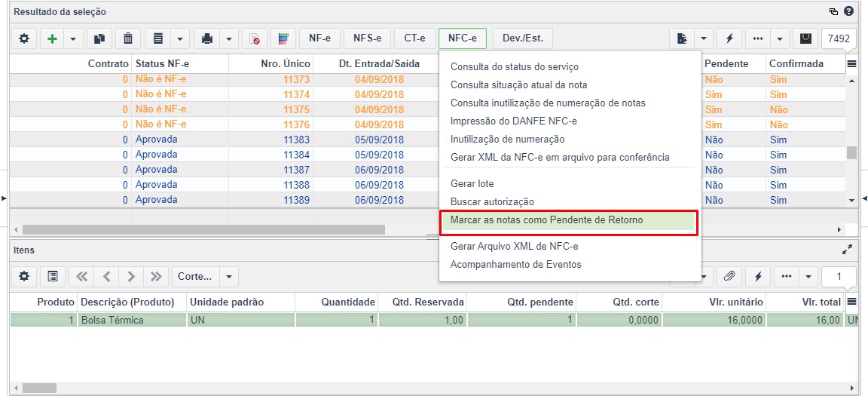
Task: Select row with Nro. Único 11383
Action: (x=429, y=140)
